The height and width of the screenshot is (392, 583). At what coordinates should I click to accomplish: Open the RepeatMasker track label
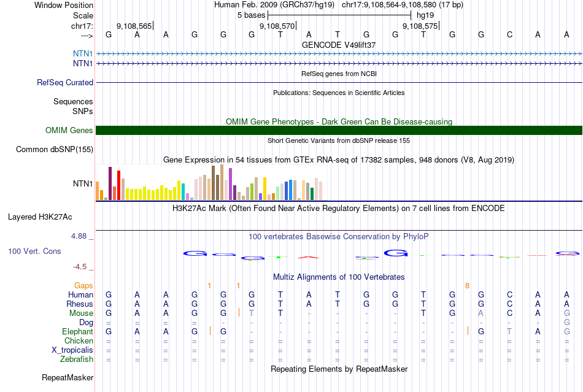68,377
